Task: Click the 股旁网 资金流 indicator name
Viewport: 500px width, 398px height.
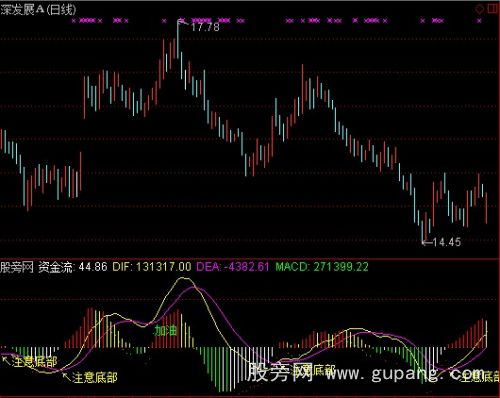Action: point(36,267)
